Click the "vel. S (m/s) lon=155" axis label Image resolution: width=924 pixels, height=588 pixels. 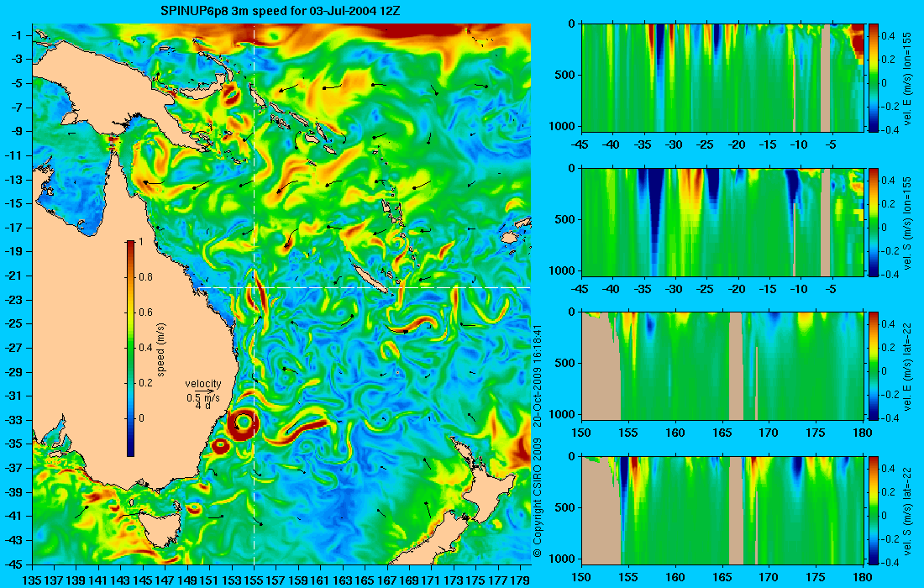[907, 223]
